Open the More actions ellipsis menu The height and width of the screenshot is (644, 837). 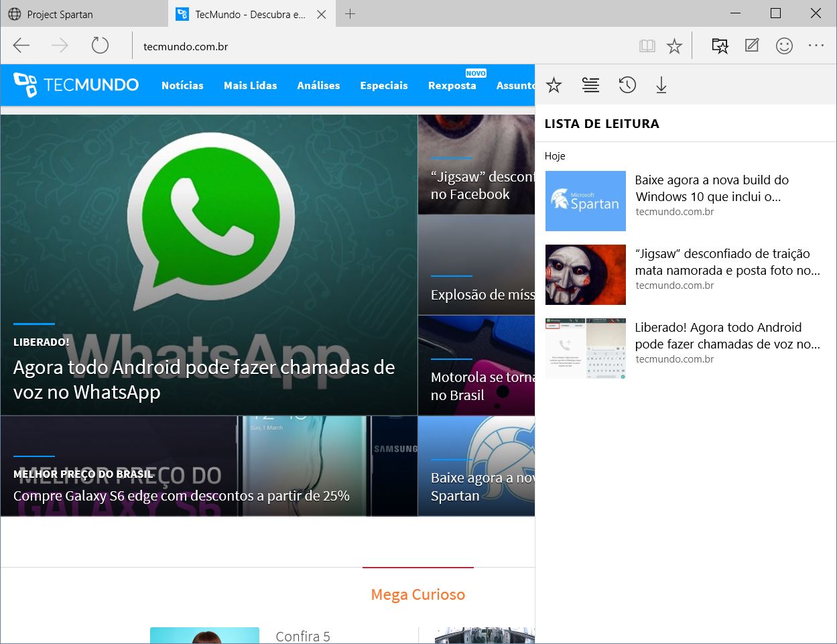(x=816, y=46)
